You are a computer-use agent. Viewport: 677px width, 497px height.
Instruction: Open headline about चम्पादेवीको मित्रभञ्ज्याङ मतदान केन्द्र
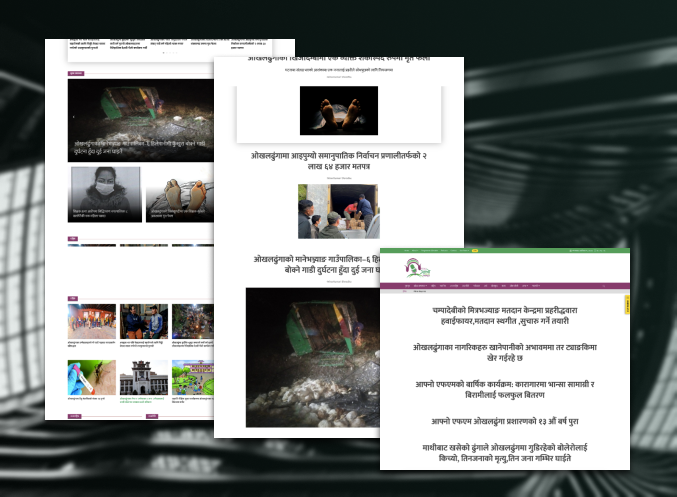(x=504, y=316)
